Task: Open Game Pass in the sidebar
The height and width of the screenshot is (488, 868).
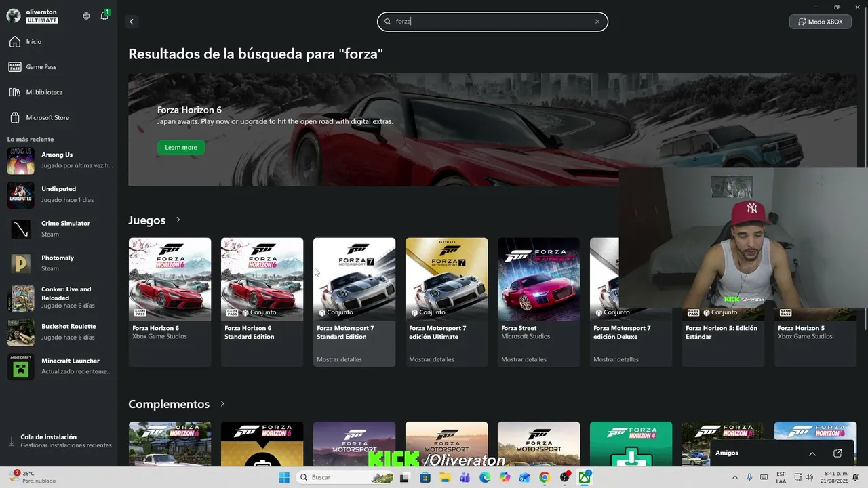Action: (59, 67)
